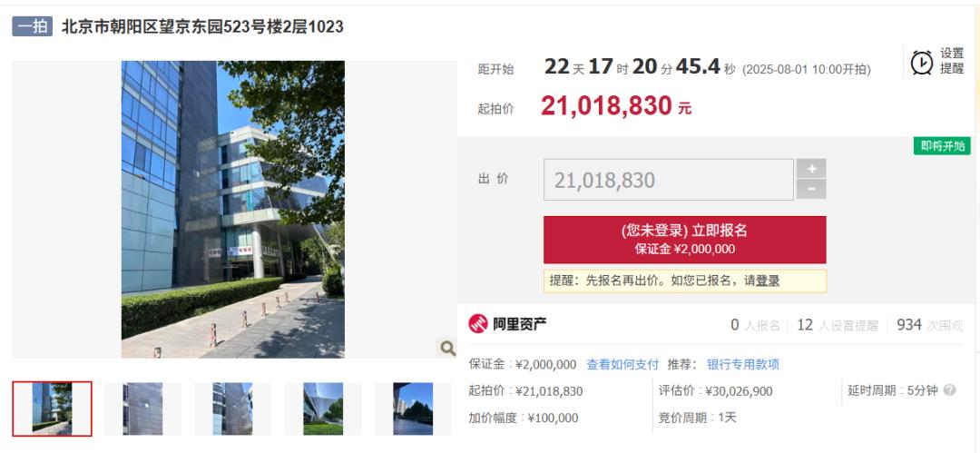Viewport: 980px width, 453px height.
Task: Increase bid with the plus button
Action: (811, 169)
